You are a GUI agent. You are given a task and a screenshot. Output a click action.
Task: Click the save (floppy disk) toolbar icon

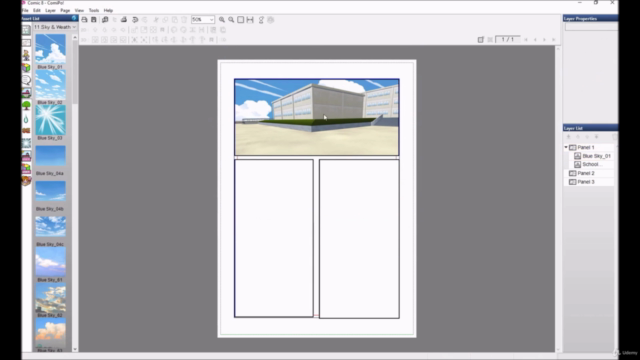tap(93, 20)
